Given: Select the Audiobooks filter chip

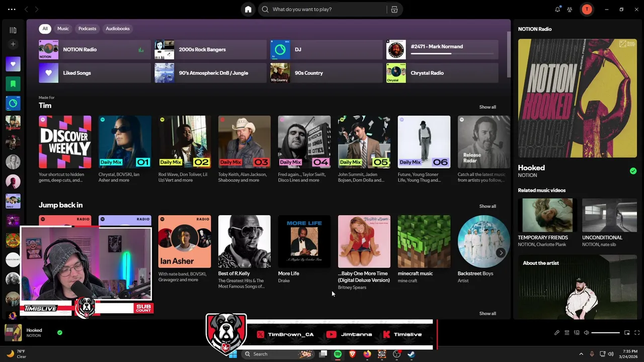Looking at the screenshot, I should (118, 29).
